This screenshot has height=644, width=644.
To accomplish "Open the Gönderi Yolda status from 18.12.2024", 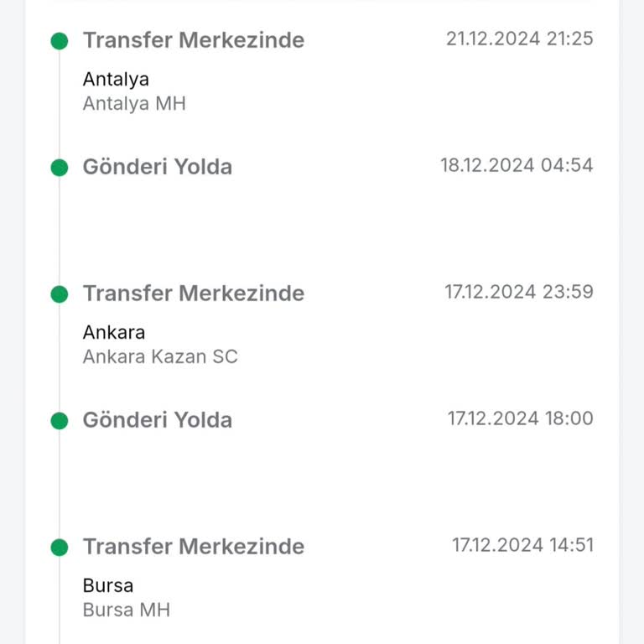I will click(x=157, y=167).
